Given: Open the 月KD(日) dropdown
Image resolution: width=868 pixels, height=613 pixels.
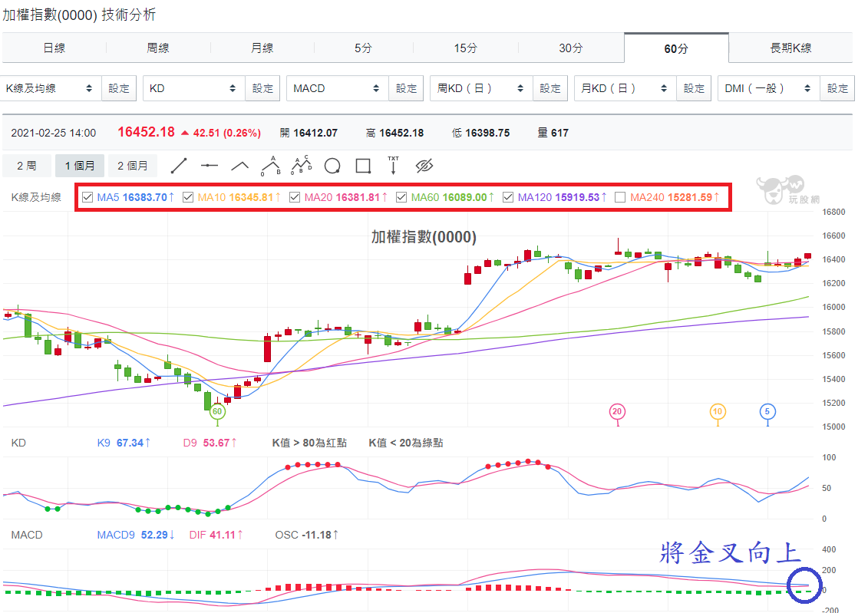Looking at the screenshot, I should pyautogui.click(x=625, y=88).
